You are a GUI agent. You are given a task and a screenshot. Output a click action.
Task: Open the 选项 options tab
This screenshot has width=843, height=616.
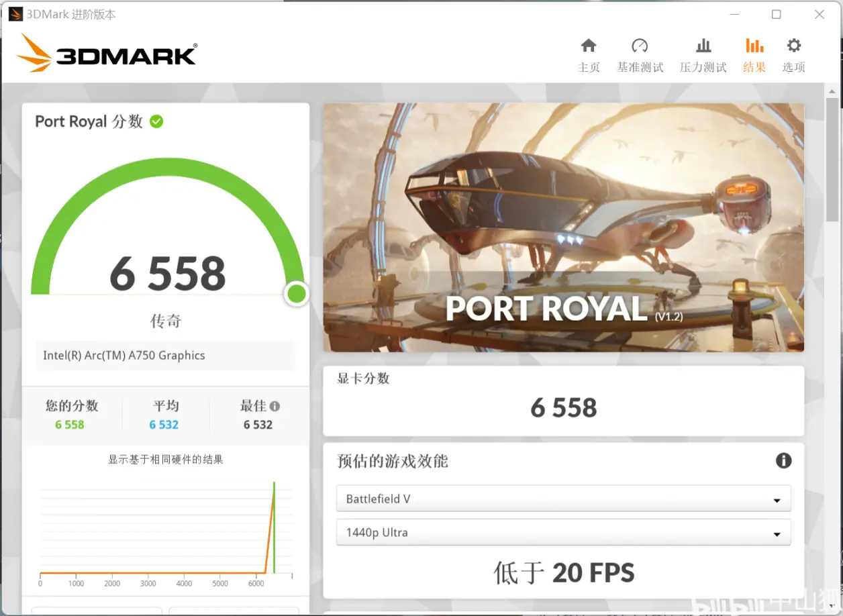point(793,55)
